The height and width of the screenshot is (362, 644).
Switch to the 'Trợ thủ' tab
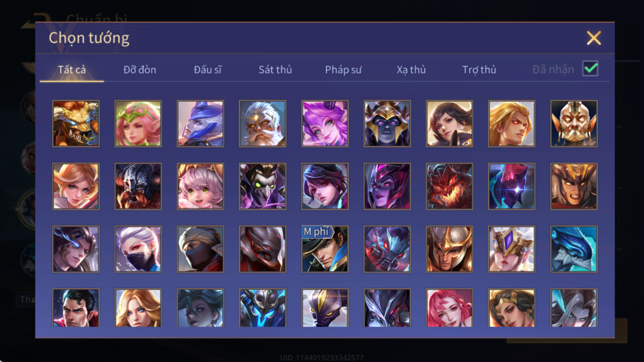479,70
